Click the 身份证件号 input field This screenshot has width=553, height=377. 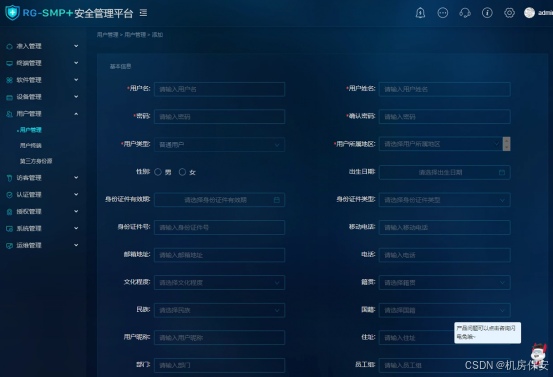tap(219, 227)
